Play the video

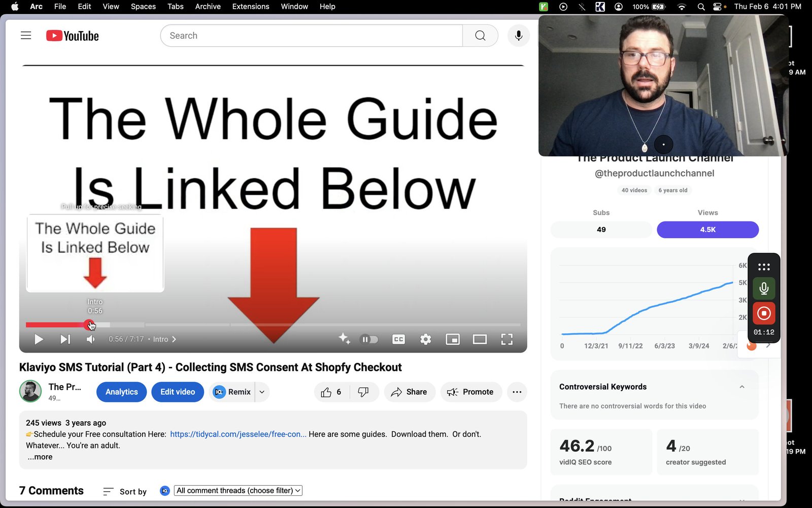[x=39, y=339]
